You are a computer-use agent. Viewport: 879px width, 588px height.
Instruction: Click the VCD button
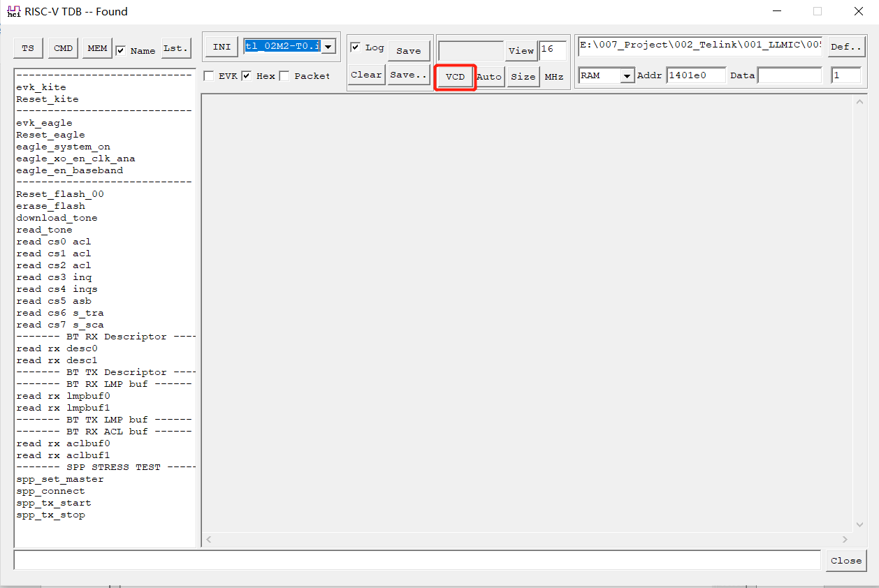point(455,77)
